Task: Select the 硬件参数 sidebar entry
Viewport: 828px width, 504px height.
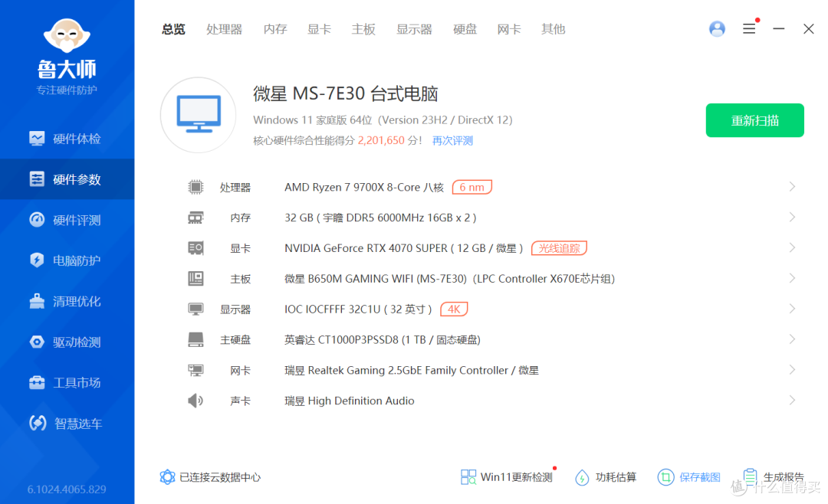Action: [67, 179]
